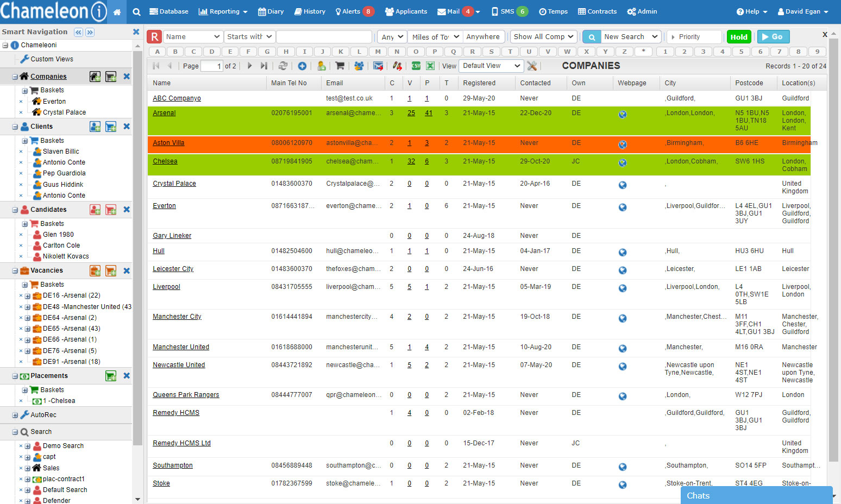The height and width of the screenshot is (504, 841).
Task: Open the David Egan user menu
Action: pyautogui.click(x=804, y=11)
